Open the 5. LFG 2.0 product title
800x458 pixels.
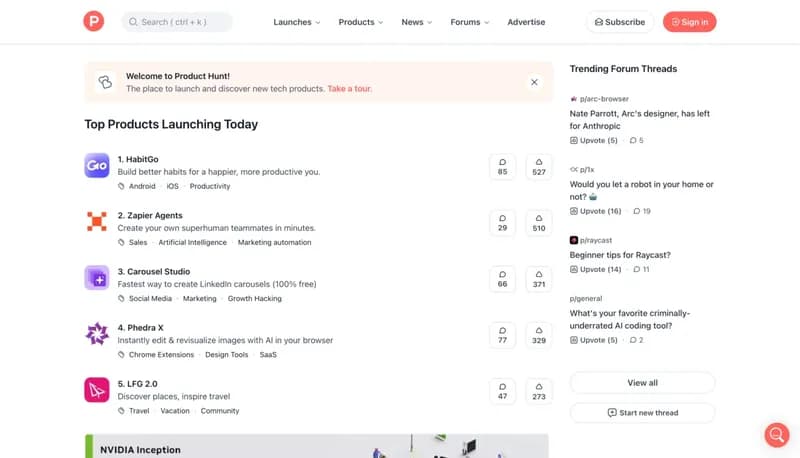click(137, 384)
